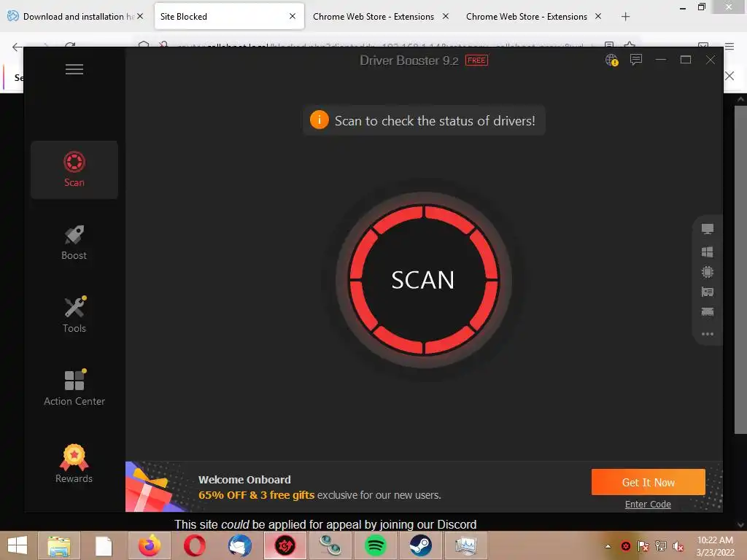Click the network tray icon
This screenshot has width=747, height=560.
661,546
